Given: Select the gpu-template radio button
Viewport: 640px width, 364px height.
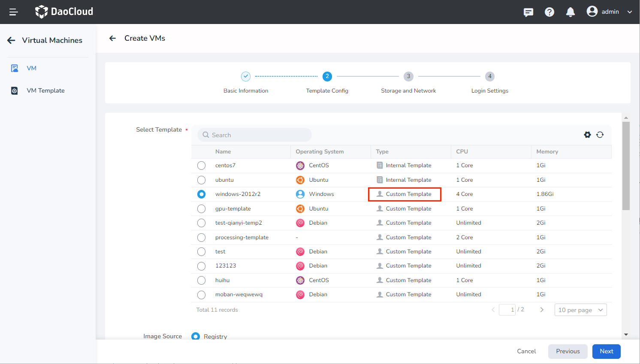Looking at the screenshot, I should [201, 208].
